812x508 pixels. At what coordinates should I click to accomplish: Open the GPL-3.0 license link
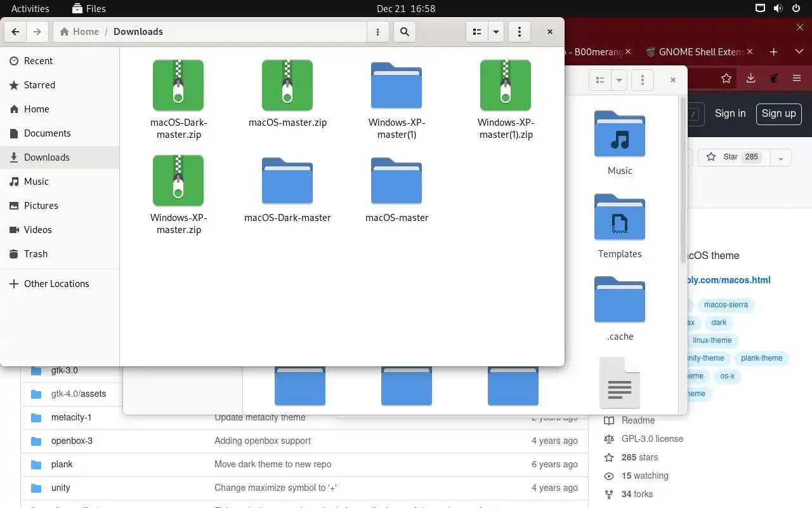tap(652, 439)
